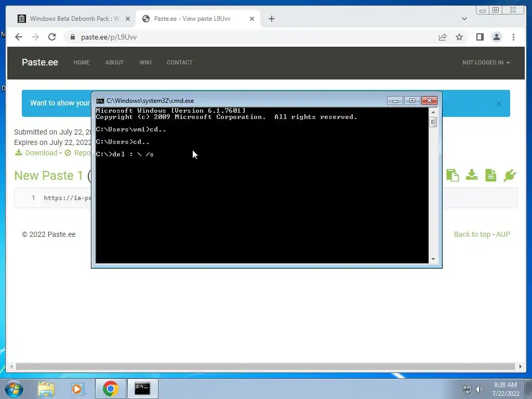The width and height of the screenshot is (532, 399).
Task: Minimize the cmd.exe window
Action: pos(395,101)
